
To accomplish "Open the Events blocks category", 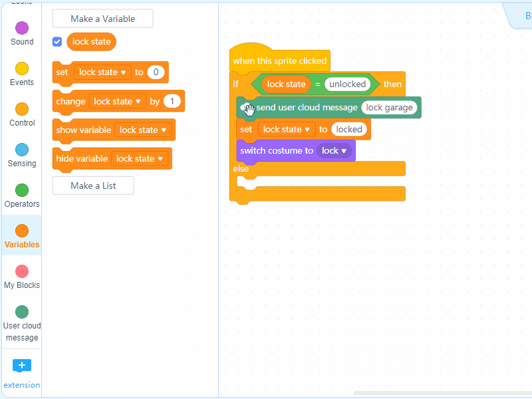I will (22, 68).
